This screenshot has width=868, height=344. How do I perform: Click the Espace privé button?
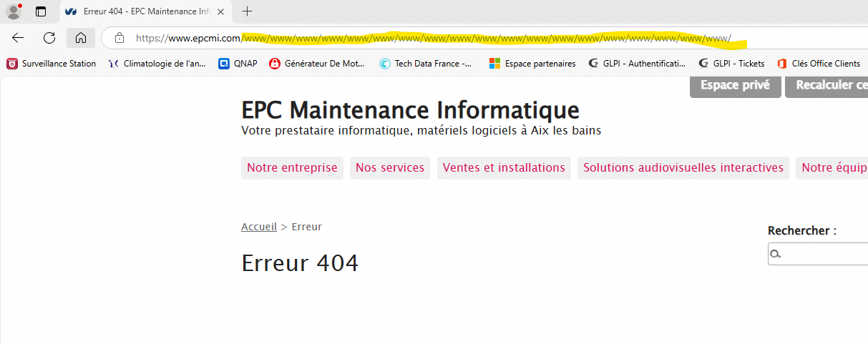coord(735,86)
